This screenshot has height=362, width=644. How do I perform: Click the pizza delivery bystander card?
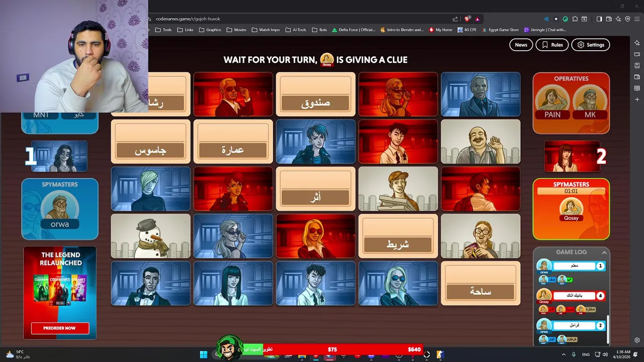pos(398,189)
